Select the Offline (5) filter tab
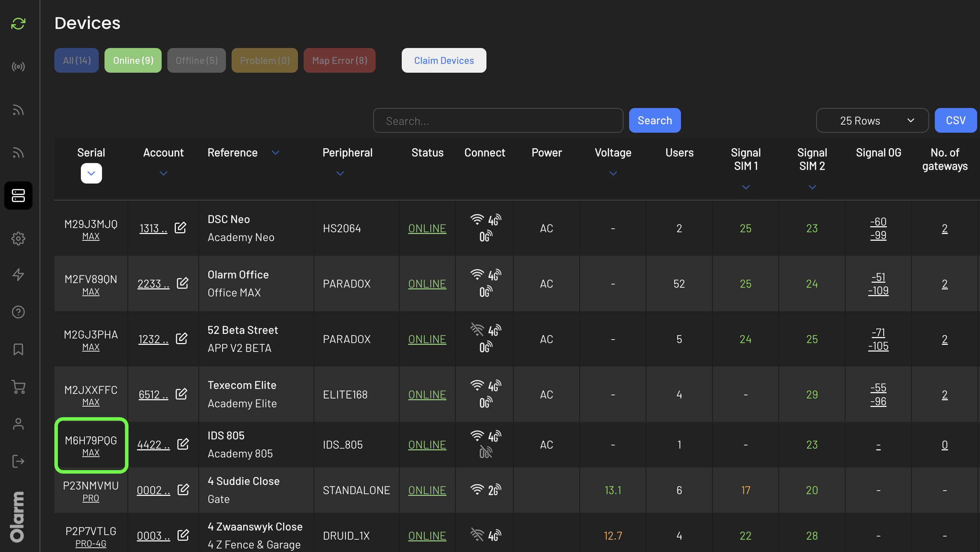Image resolution: width=980 pixels, height=552 pixels. point(197,60)
